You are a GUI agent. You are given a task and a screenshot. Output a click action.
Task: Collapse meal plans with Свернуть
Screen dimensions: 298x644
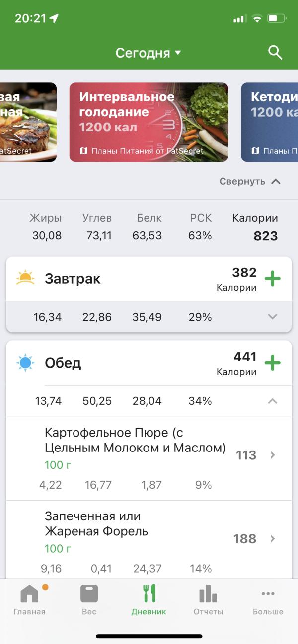click(250, 181)
